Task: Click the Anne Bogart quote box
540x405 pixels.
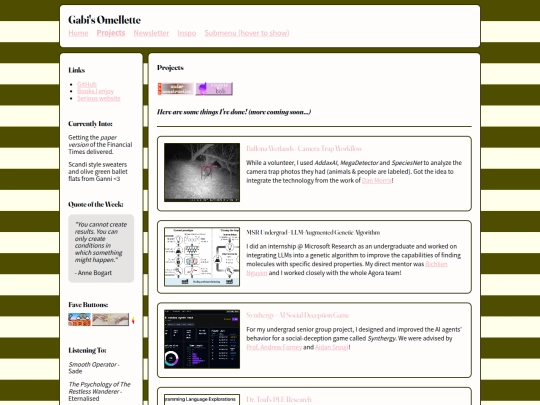Action: coord(101,248)
